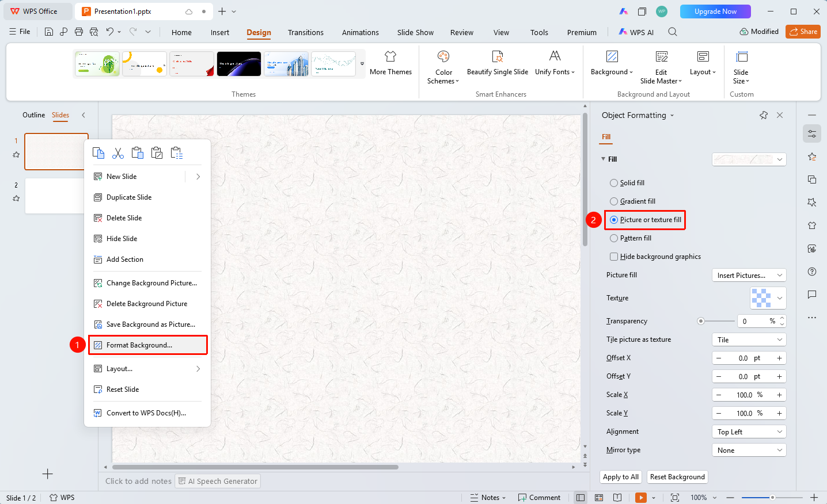This screenshot has height=504, width=827.
Task: Expand the Texture dropdown
Action: [768, 298]
